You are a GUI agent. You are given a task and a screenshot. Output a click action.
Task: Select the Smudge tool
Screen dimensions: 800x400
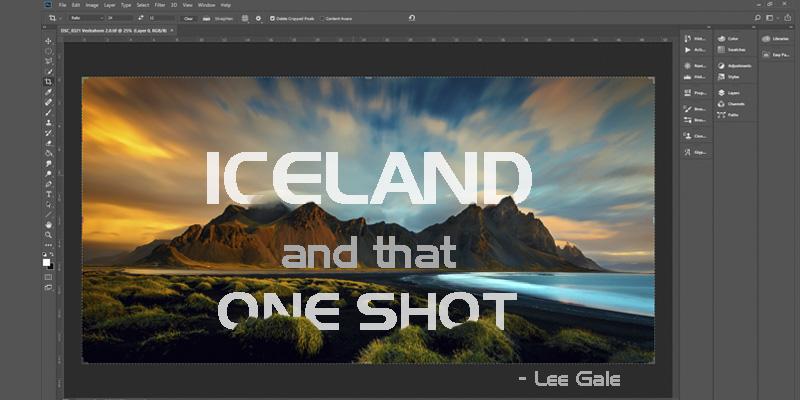click(x=48, y=163)
